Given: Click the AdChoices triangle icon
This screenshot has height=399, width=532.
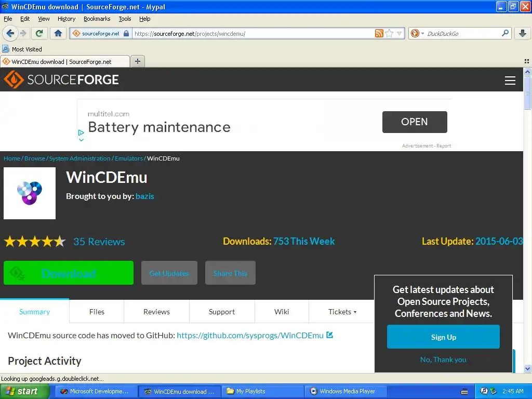Looking at the screenshot, I should pos(81,132).
